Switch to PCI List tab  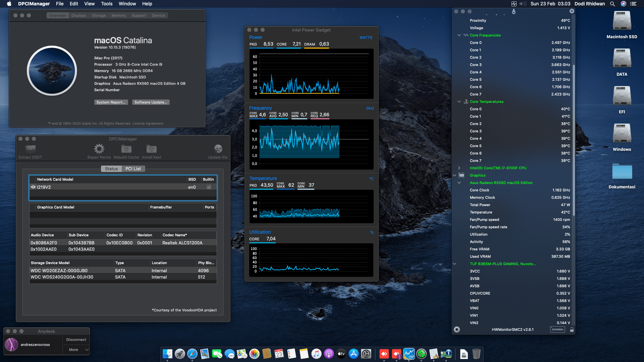(x=133, y=169)
